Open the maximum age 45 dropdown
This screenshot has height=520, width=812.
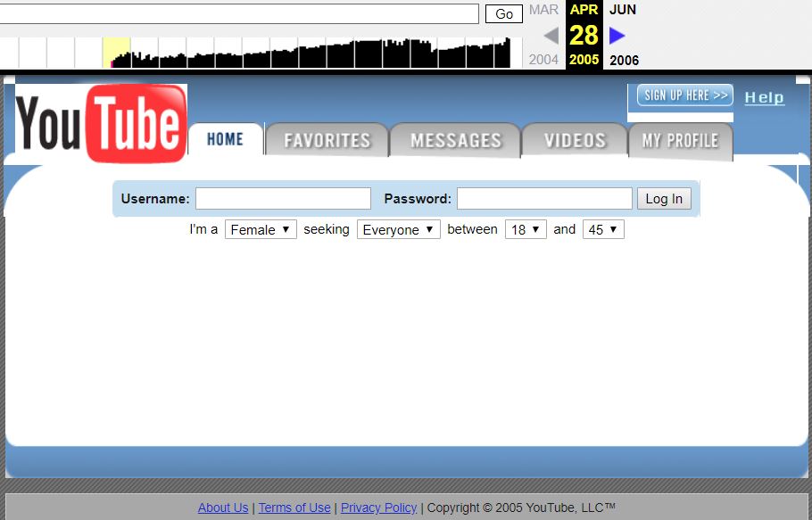[x=603, y=229]
